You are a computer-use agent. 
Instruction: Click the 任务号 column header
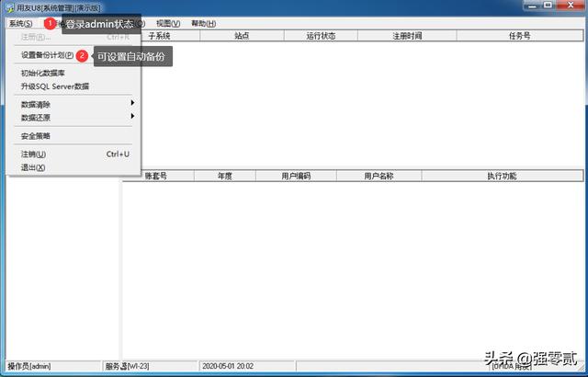pos(520,36)
